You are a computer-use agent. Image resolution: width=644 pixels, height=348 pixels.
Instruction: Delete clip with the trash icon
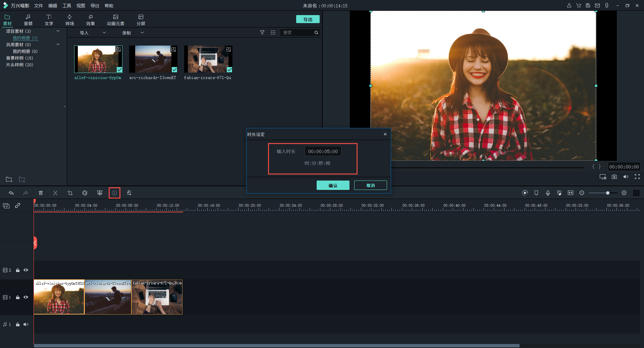pyautogui.click(x=41, y=193)
